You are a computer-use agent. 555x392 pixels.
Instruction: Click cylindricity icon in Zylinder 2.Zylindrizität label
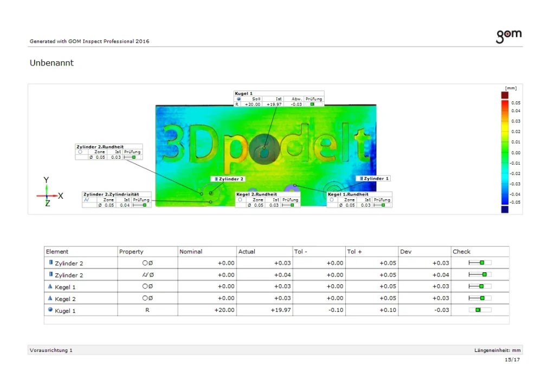pos(86,200)
